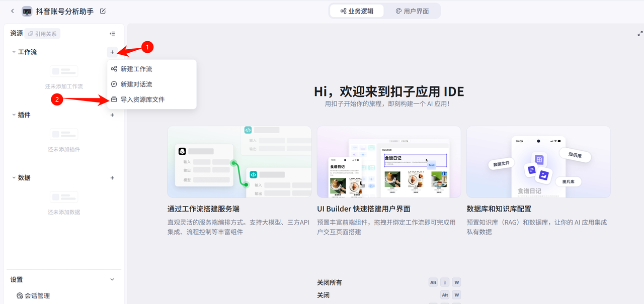Switch to the 业务逻辑 tab
This screenshot has height=304, width=644.
tap(357, 11)
